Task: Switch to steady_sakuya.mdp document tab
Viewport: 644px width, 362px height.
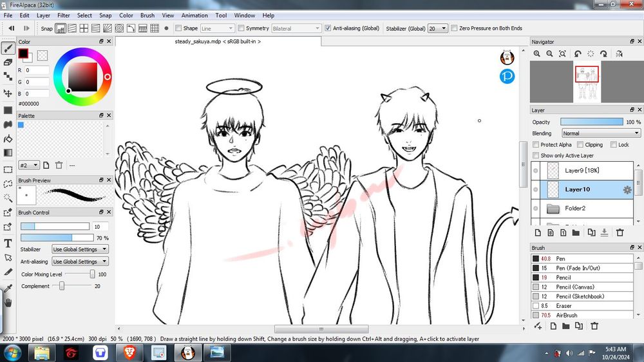Action: [x=218, y=41]
